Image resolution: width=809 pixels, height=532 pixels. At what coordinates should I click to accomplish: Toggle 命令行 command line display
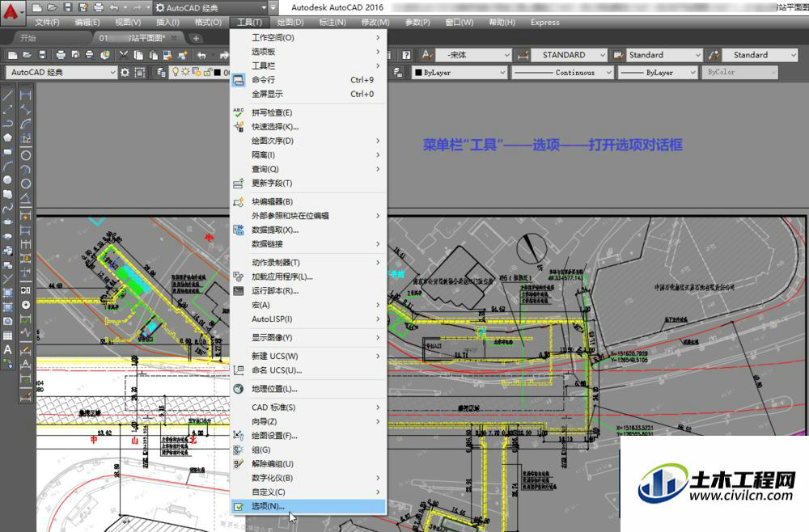click(308, 80)
